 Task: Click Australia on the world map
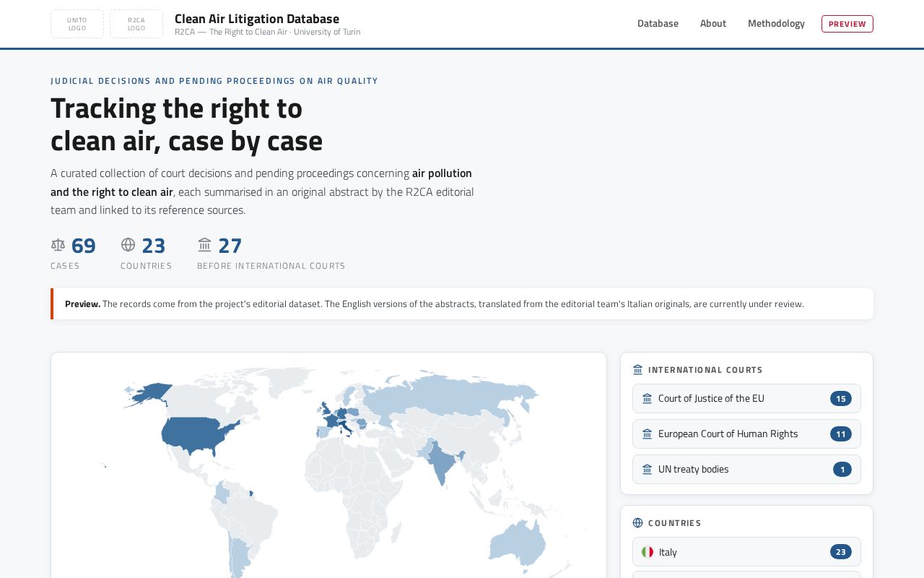point(516,543)
